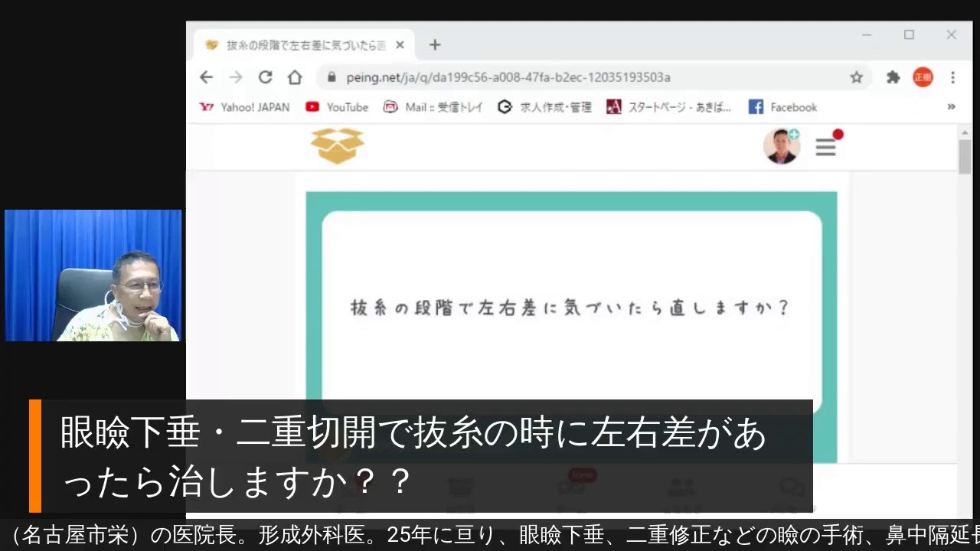Show more bookmarks with the chevron
Image resolution: width=980 pixels, height=551 pixels.
click(951, 107)
